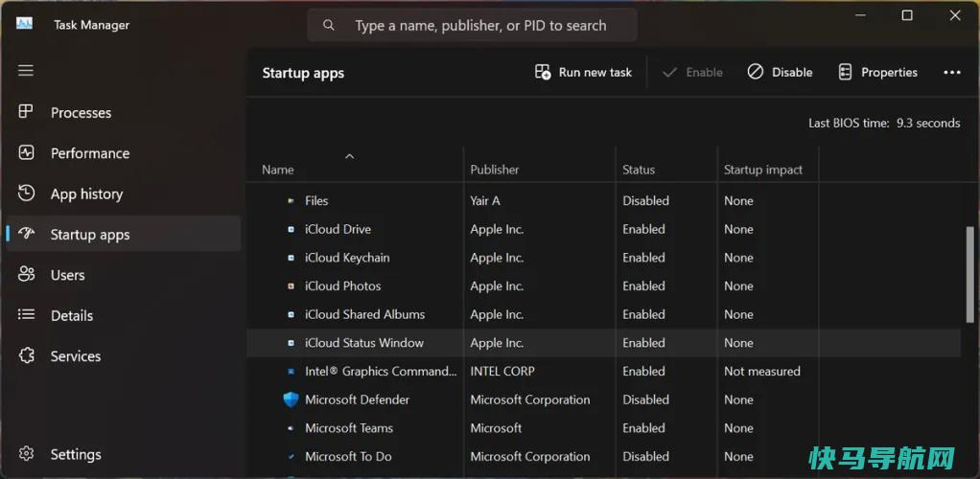Click the Disable circle-slash icon
Image resolution: width=980 pixels, height=479 pixels.
click(755, 73)
